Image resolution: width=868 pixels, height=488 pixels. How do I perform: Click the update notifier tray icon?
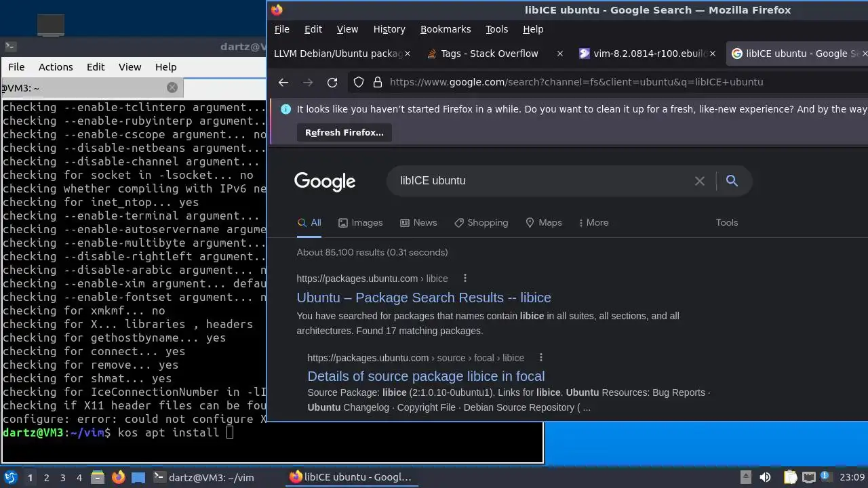(x=826, y=477)
